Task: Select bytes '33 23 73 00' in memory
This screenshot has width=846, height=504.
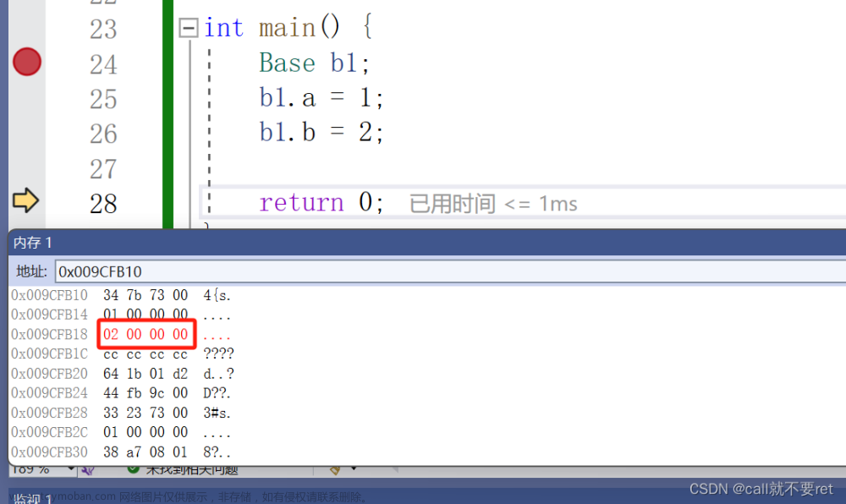Action: [x=146, y=413]
